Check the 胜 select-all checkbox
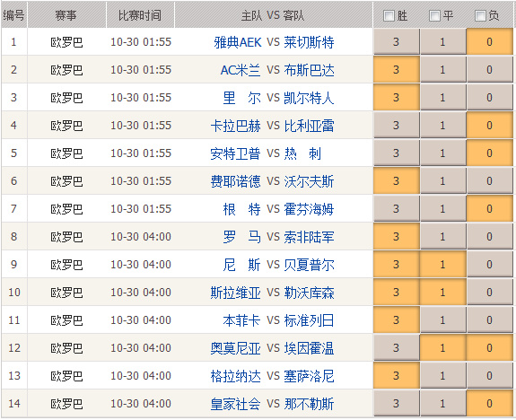This screenshot has height=420, width=516. coord(389,15)
